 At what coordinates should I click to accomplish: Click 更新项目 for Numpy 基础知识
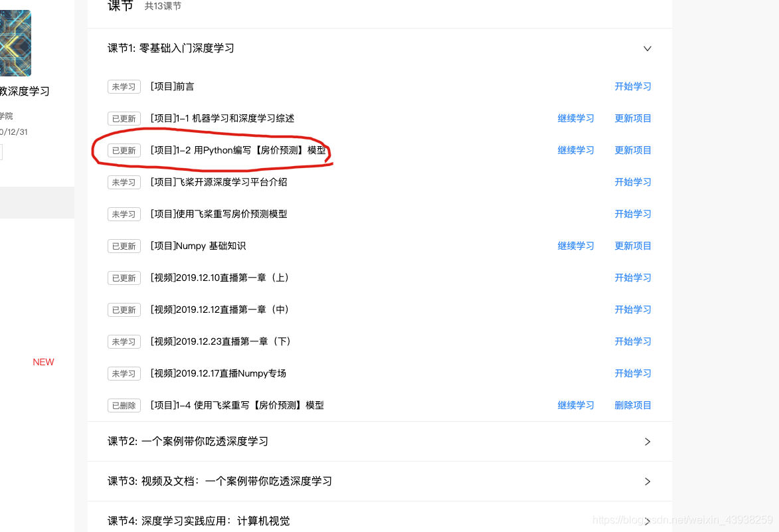[x=632, y=246]
